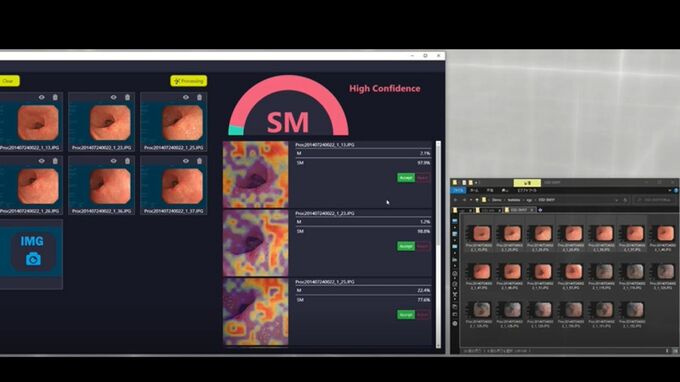The width and height of the screenshot is (680, 382).
Task: Remove the 1_37.JPG image via trash icon
Action: 199,161
